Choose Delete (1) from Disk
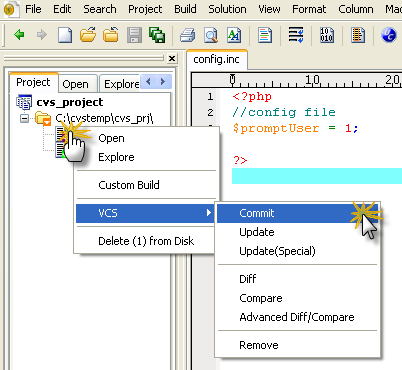 (x=145, y=241)
